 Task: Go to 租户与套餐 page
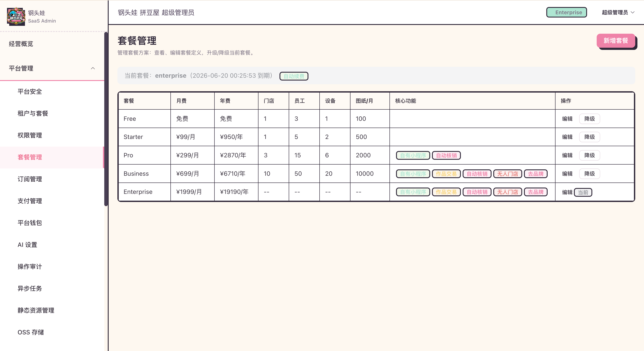point(52,113)
